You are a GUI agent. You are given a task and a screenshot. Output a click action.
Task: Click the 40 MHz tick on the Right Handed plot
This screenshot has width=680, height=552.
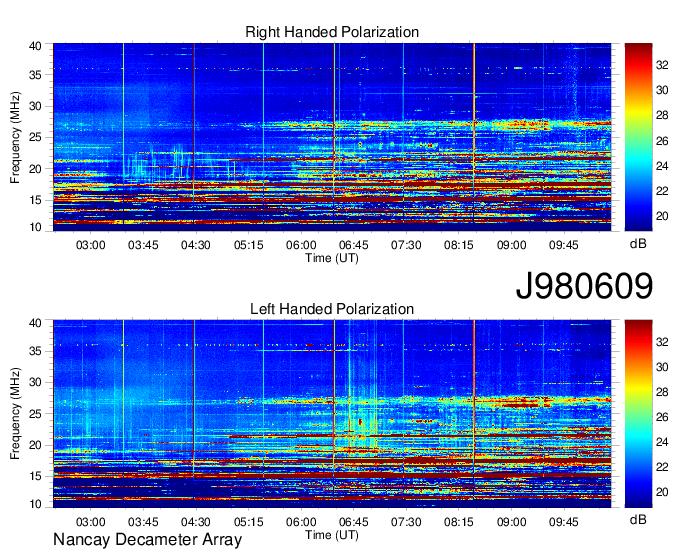(35, 46)
